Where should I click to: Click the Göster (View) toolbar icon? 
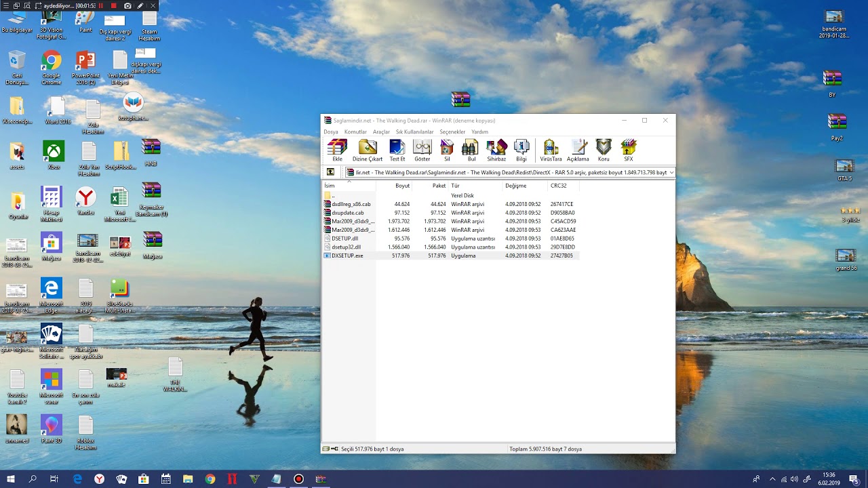422,150
